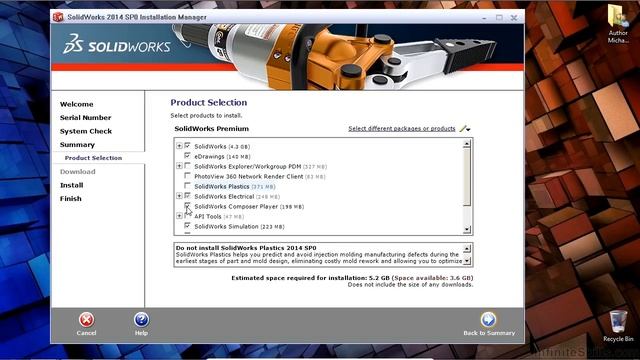The width and height of the screenshot is (640, 360).
Task: Go to the Welcome step
Action: 76,104
